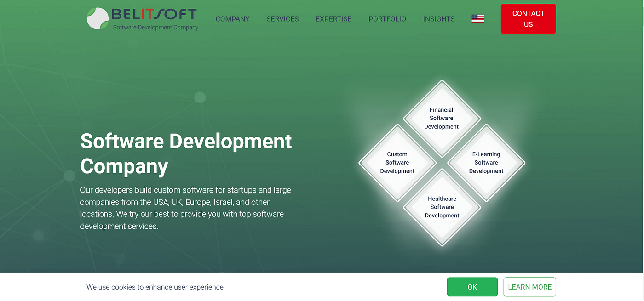
Task: Click the cookie notice text
Action: (x=155, y=287)
